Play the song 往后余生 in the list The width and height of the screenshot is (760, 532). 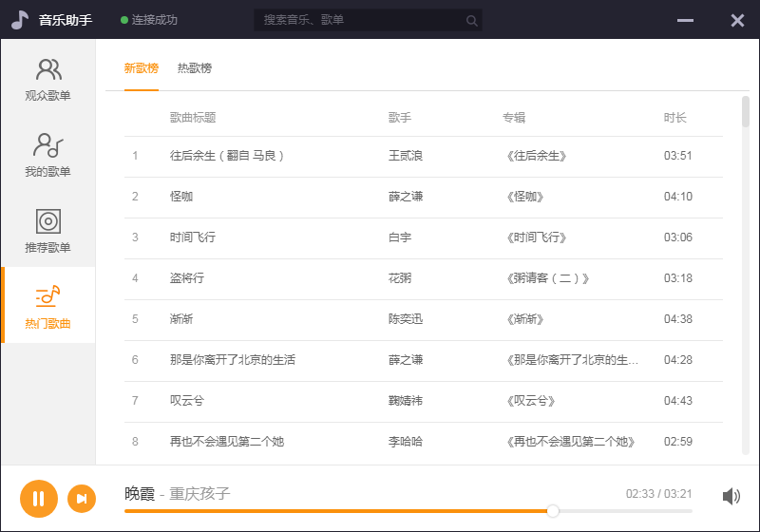pyautogui.click(x=227, y=156)
